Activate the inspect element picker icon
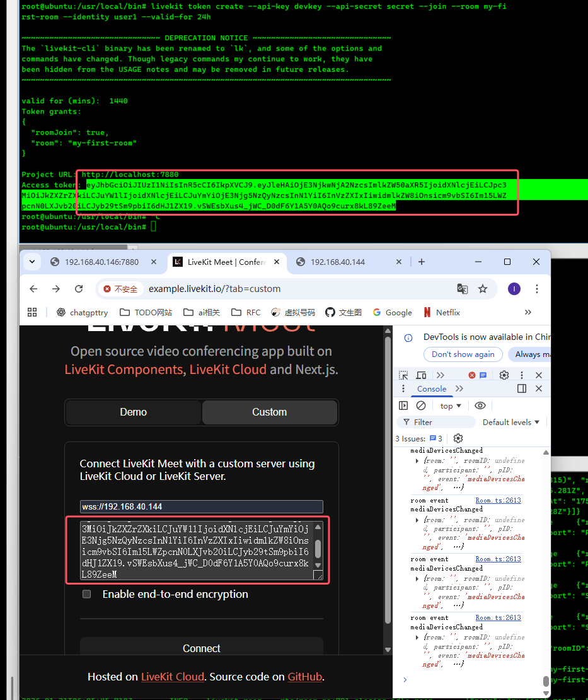588x700 pixels. point(403,375)
